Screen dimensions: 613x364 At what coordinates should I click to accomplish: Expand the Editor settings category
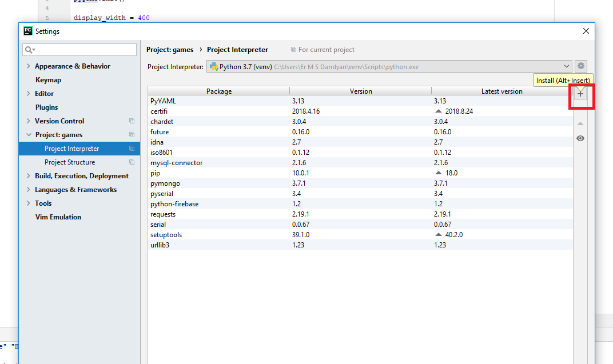coord(27,93)
